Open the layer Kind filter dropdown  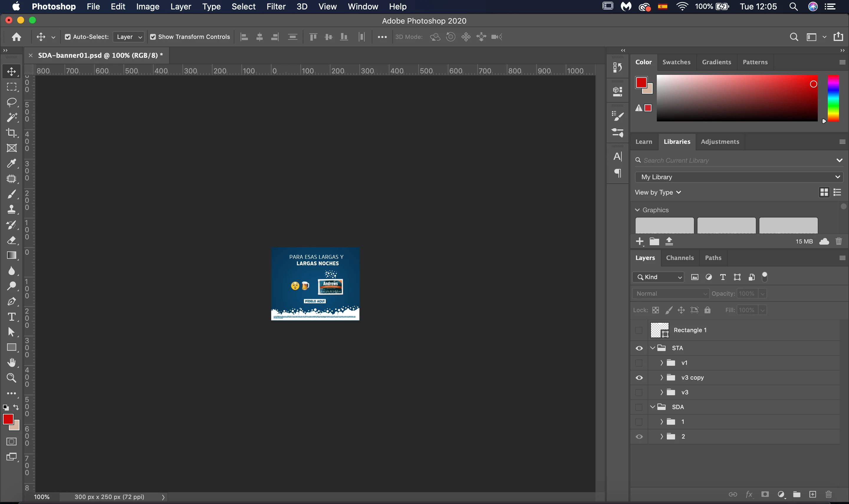(658, 277)
